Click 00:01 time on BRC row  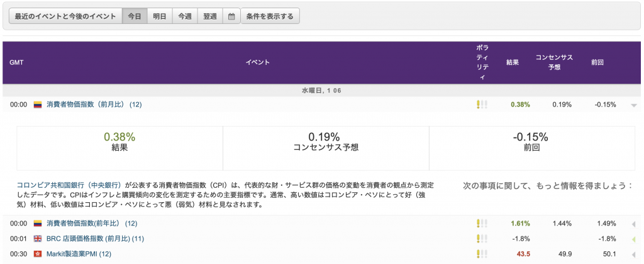pos(18,239)
